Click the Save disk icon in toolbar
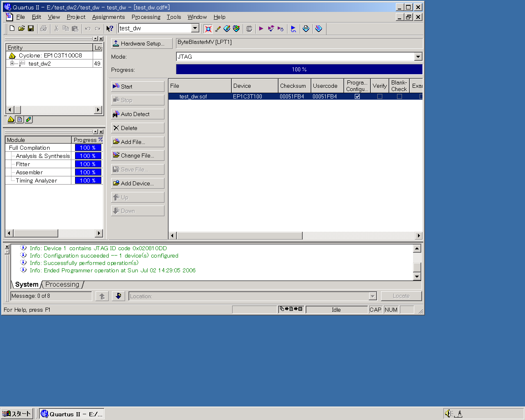The height and width of the screenshot is (420, 525). pos(31,29)
